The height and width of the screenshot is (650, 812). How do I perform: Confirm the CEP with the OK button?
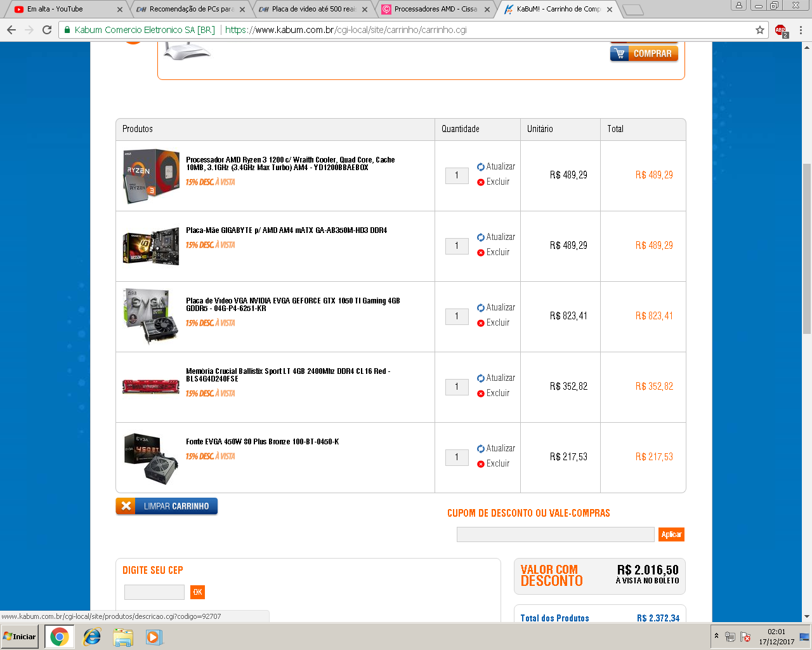197,592
